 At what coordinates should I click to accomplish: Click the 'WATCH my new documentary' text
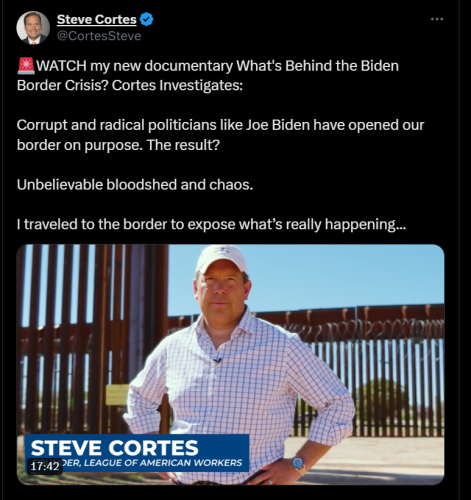135,66
